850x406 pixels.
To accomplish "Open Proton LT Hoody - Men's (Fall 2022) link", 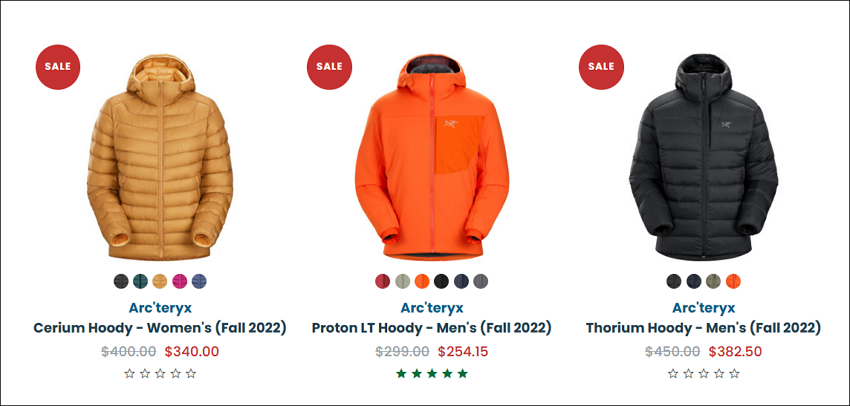I will click(x=432, y=328).
